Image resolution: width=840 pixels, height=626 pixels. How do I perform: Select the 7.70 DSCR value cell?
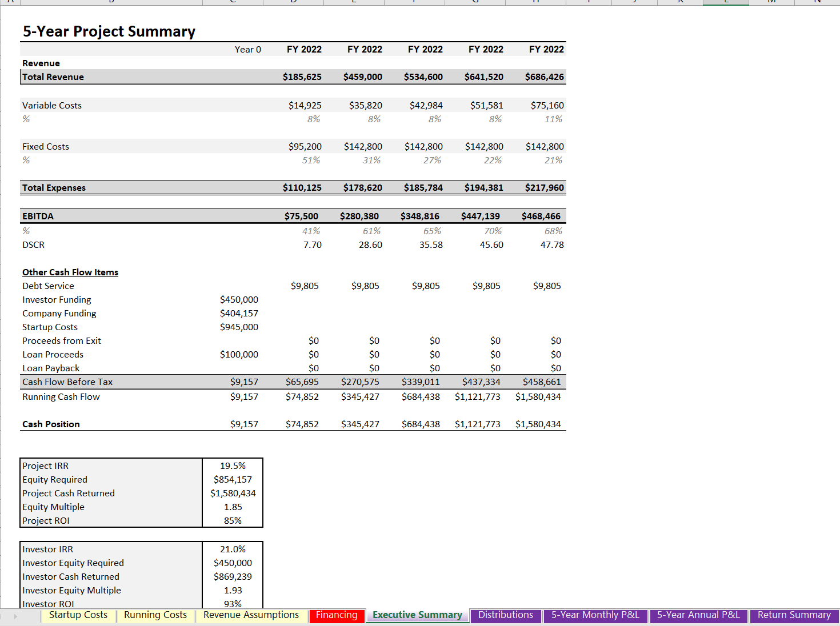coord(312,245)
